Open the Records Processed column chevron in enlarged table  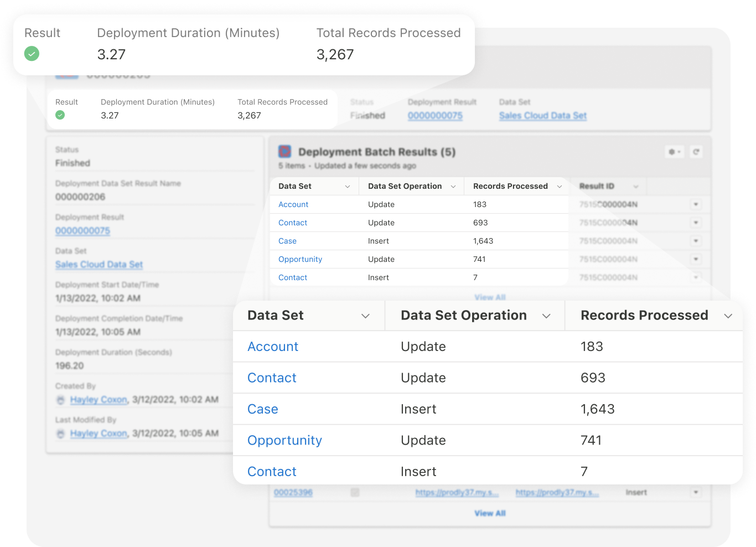pyautogui.click(x=728, y=316)
